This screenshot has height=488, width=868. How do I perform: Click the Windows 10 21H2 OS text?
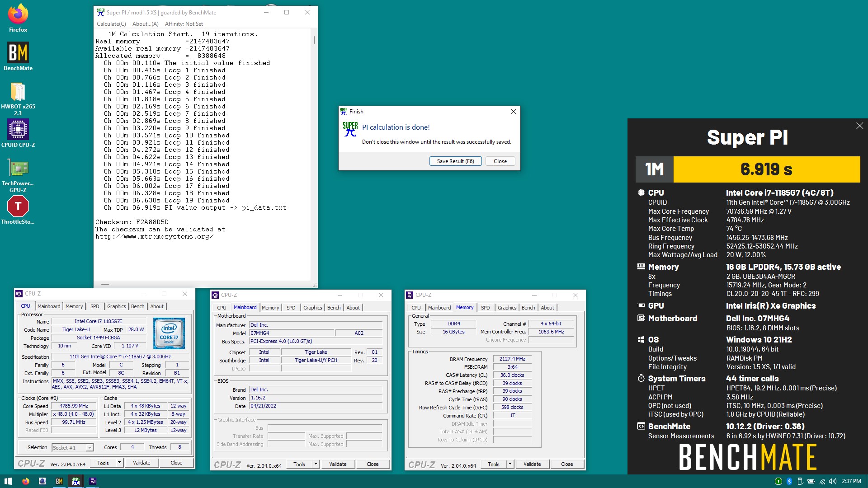click(759, 340)
